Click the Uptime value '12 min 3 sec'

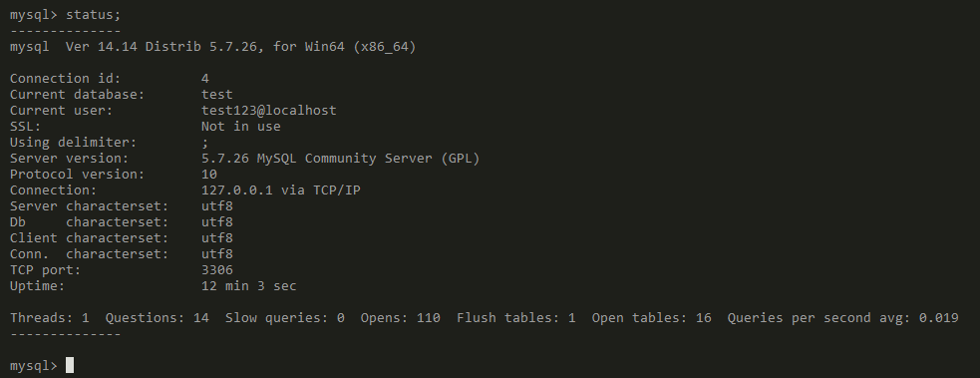[249, 286]
